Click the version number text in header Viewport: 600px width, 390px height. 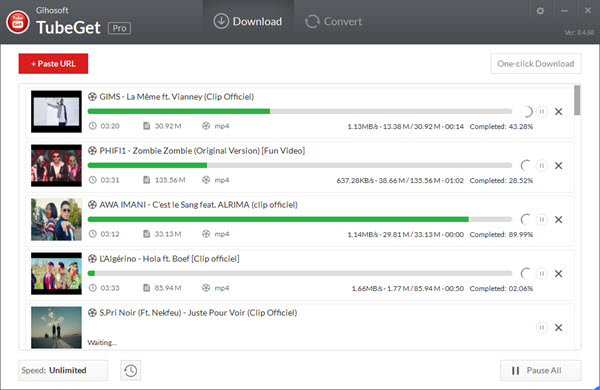pos(579,32)
